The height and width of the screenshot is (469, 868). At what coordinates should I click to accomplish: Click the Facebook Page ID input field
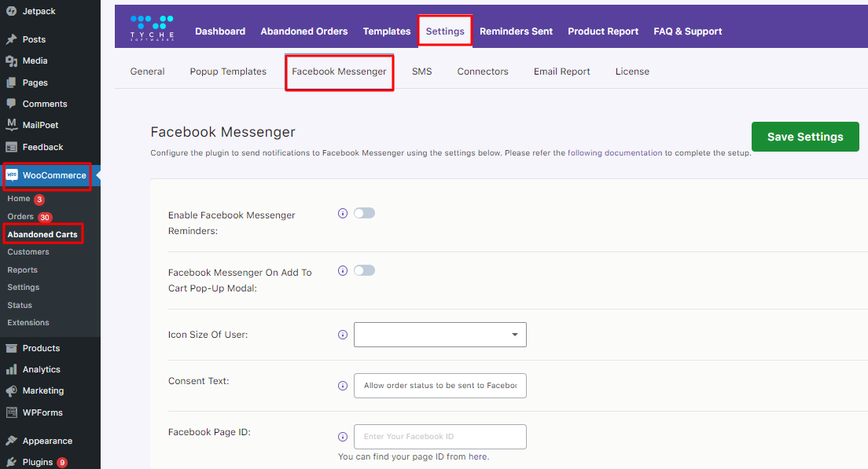440,436
